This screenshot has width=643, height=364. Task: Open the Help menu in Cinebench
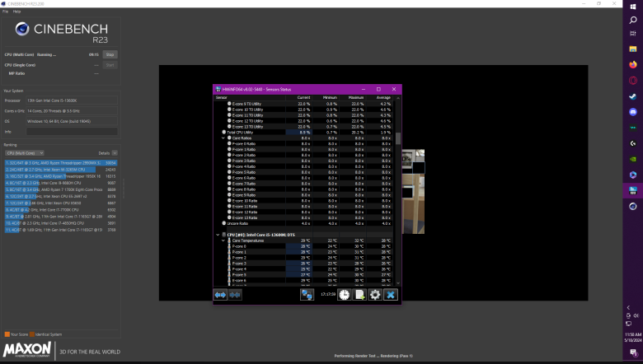tap(16, 12)
